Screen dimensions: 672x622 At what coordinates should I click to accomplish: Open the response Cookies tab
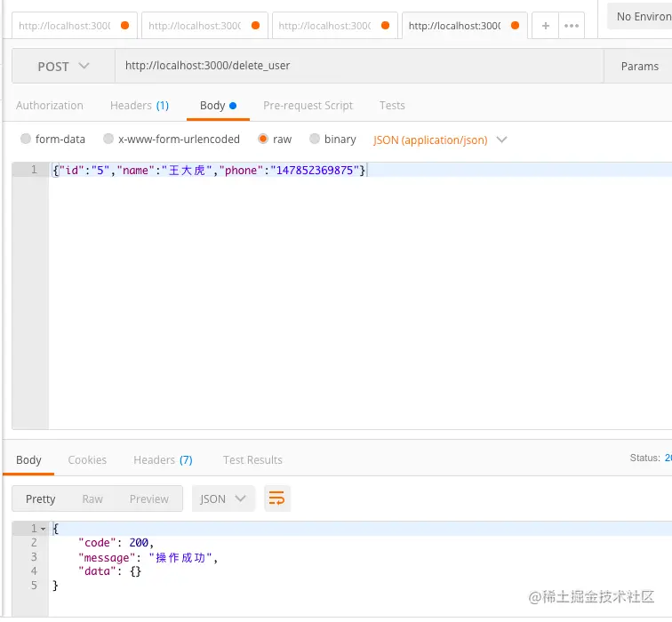pyautogui.click(x=87, y=460)
